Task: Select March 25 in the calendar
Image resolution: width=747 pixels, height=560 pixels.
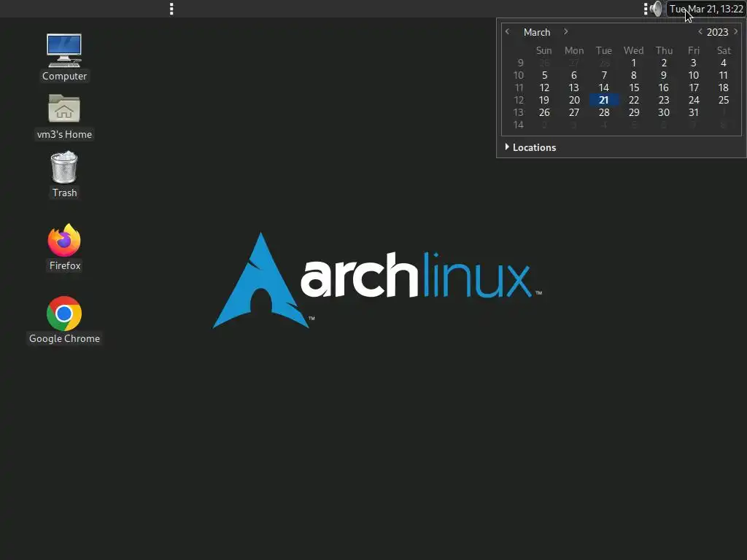Action: [x=723, y=100]
